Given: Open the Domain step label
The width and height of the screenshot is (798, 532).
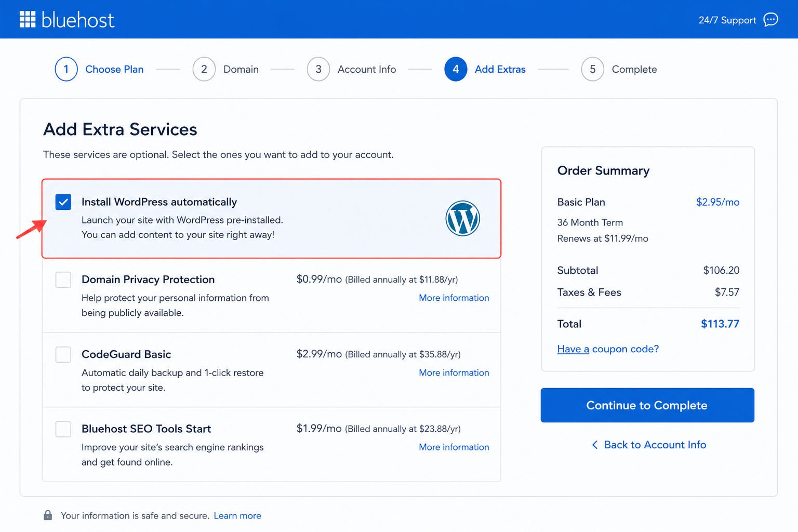Looking at the screenshot, I should (x=241, y=69).
